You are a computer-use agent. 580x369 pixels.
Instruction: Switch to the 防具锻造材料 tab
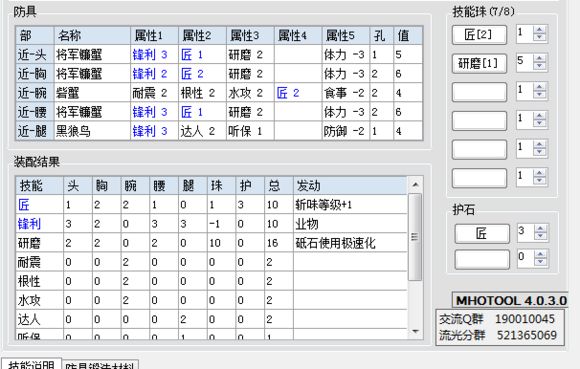coord(100,365)
